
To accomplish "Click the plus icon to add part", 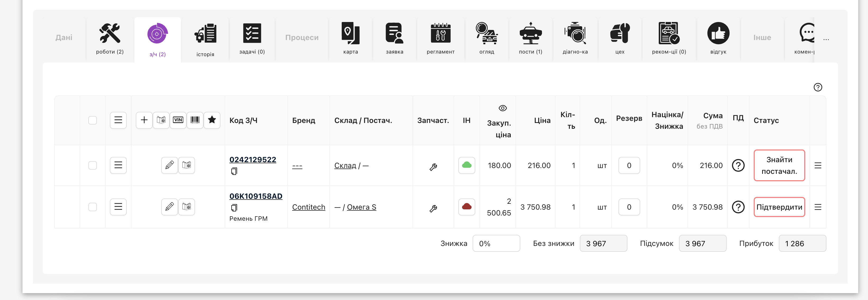I will tap(144, 120).
